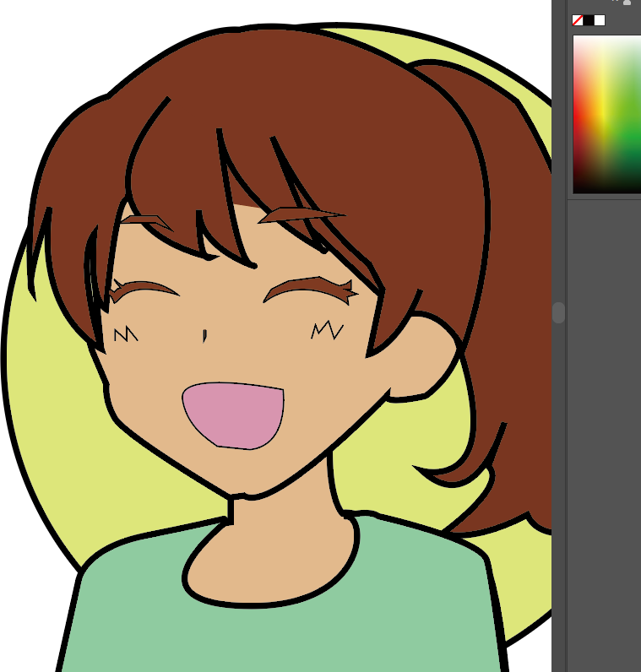Viewport: 641px width, 672px height.
Task: Pick the black swatch in Color panel
Action: pyautogui.click(x=589, y=20)
